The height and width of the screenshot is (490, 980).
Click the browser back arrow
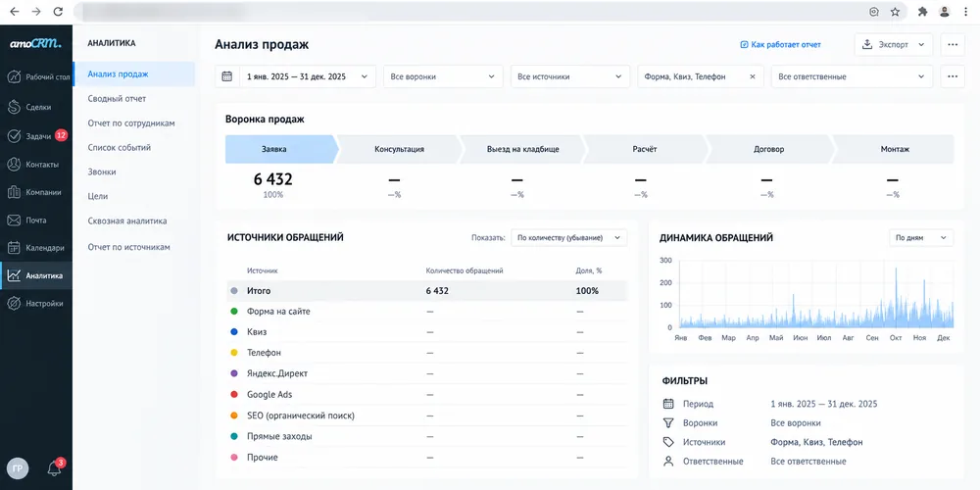(15, 11)
